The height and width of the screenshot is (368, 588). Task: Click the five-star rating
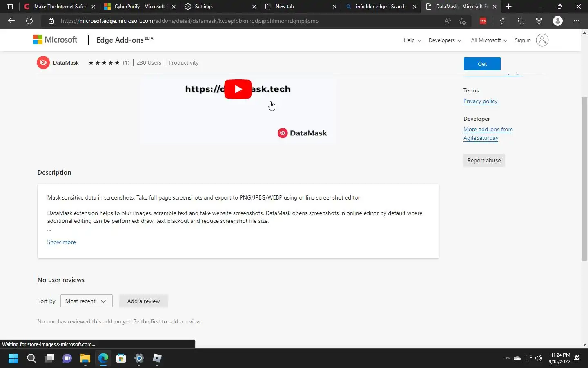pyautogui.click(x=104, y=63)
